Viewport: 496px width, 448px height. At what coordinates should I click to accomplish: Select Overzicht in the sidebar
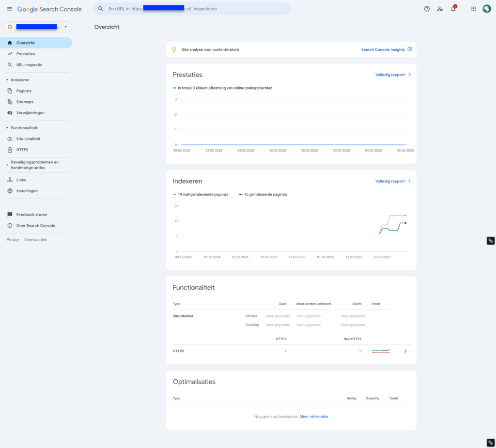[36, 43]
